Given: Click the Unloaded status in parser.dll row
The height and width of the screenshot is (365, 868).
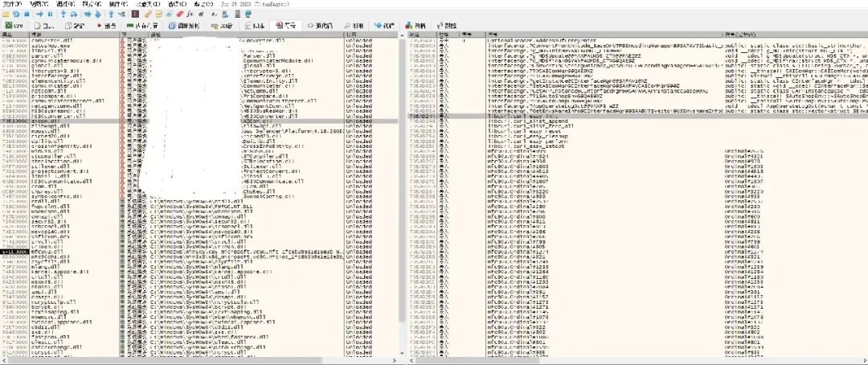Looking at the screenshot, I should click(358, 55).
